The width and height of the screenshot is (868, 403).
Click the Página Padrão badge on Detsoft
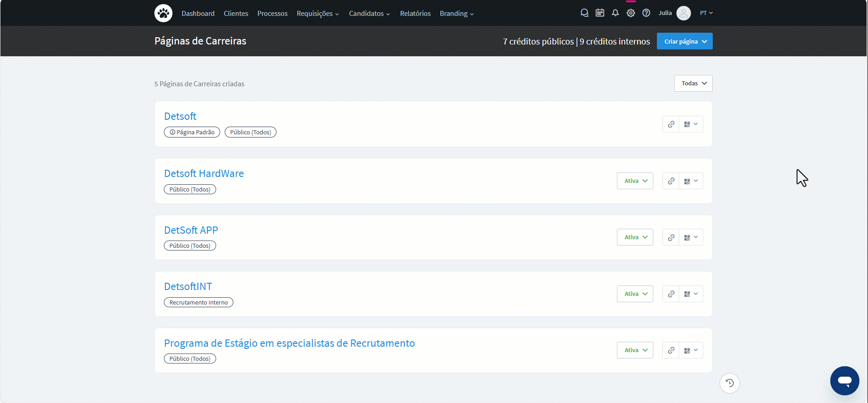click(192, 133)
